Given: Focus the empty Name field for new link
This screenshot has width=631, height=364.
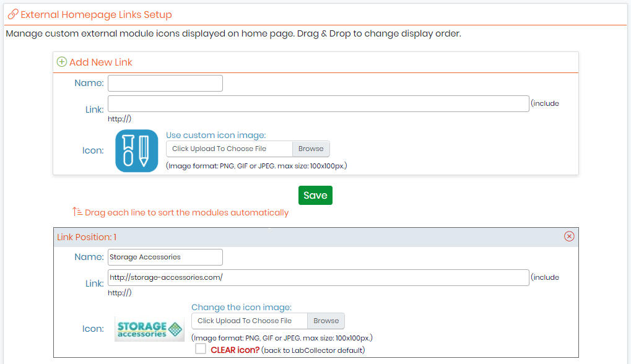Looking at the screenshot, I should (x=165, y=83).
